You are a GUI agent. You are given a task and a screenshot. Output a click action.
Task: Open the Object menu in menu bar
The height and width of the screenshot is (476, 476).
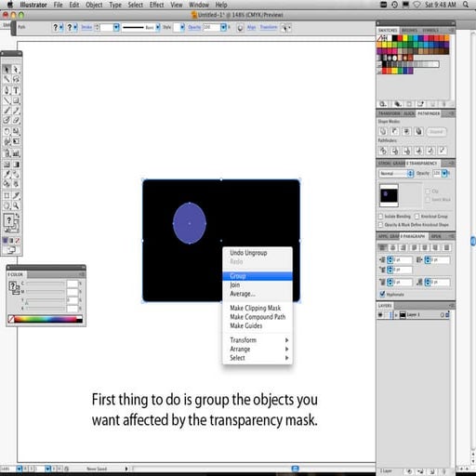click(94, 5)
